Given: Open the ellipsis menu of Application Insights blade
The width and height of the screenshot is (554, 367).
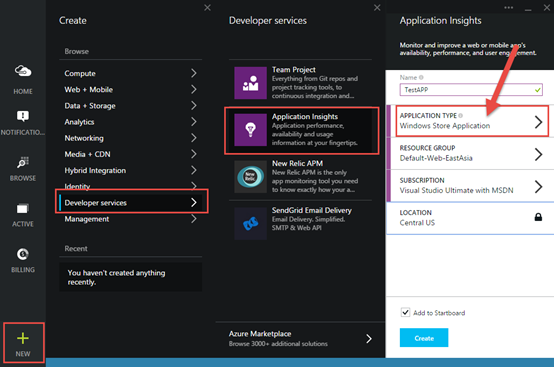Looking at the screenshot, I should (508, 7).
